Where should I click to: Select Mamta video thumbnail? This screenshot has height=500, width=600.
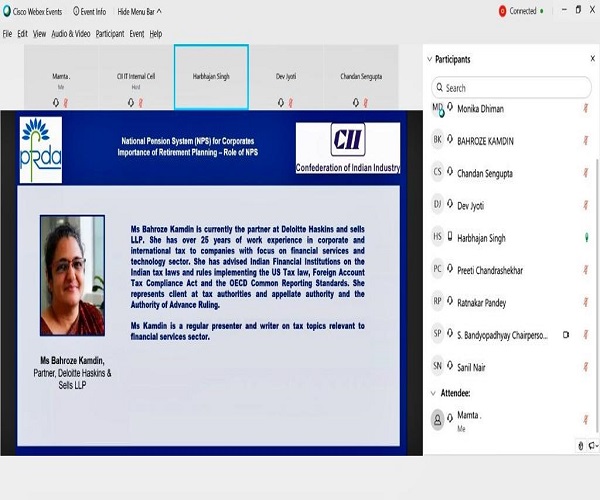click(x=61, y=77)
